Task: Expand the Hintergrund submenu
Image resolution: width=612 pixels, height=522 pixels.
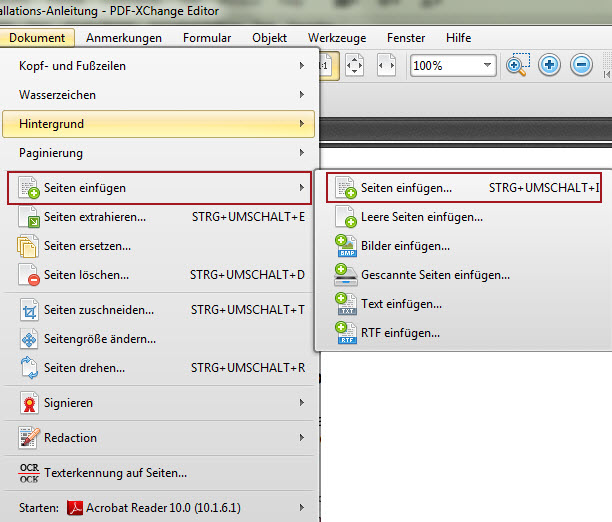Action: 158,124
